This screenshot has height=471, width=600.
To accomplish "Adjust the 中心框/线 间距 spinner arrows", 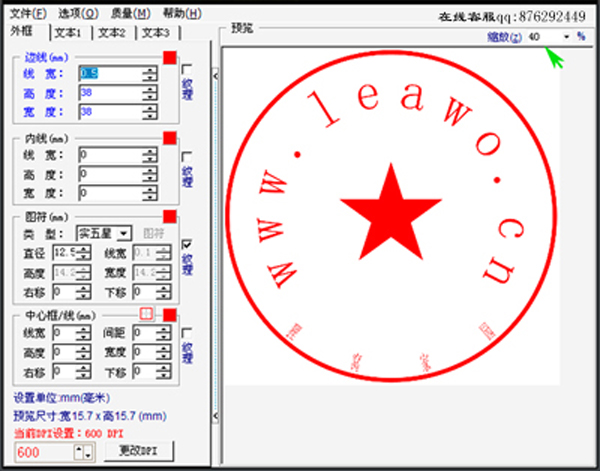I will [x=163, y=333].
